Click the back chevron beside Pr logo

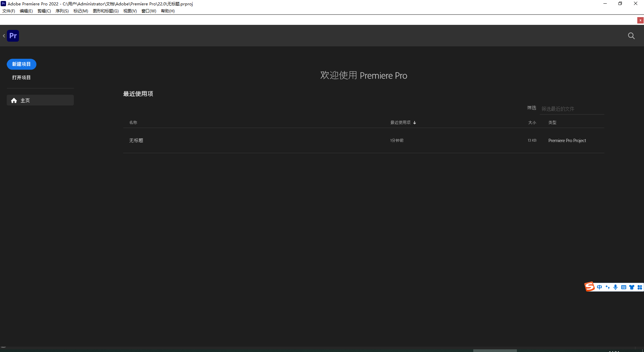click(x=4, y=36)
